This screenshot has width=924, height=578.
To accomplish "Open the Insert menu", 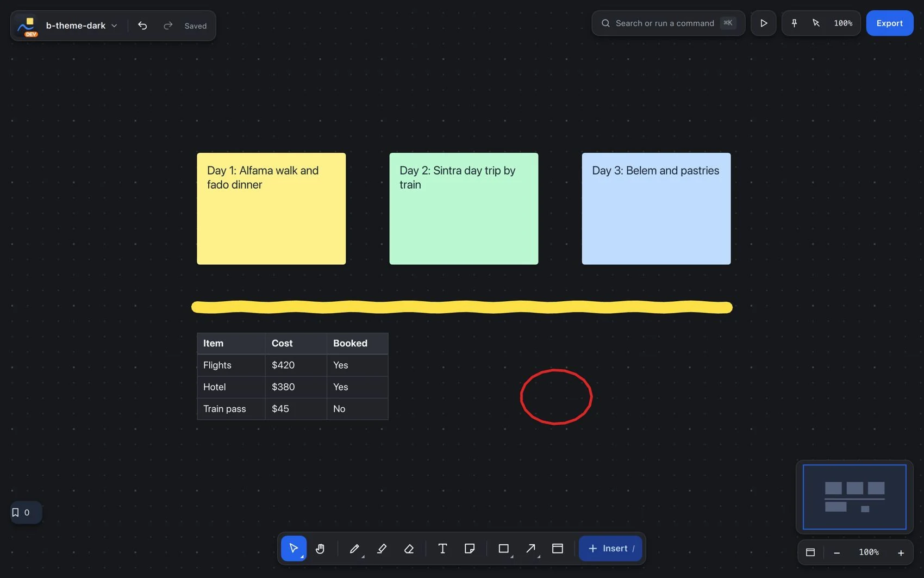I will click(610, 549).
